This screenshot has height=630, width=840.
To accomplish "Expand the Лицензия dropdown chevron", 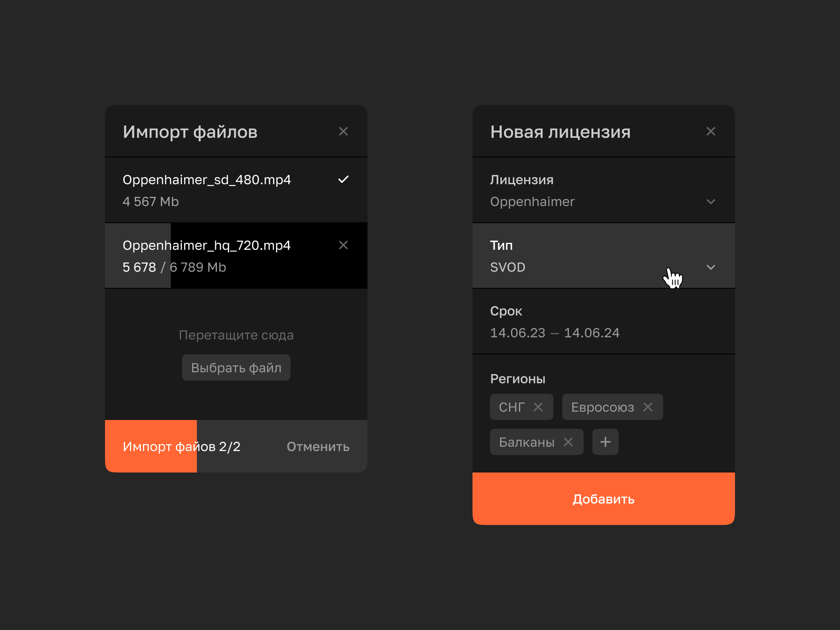I will tap(711, 202).
